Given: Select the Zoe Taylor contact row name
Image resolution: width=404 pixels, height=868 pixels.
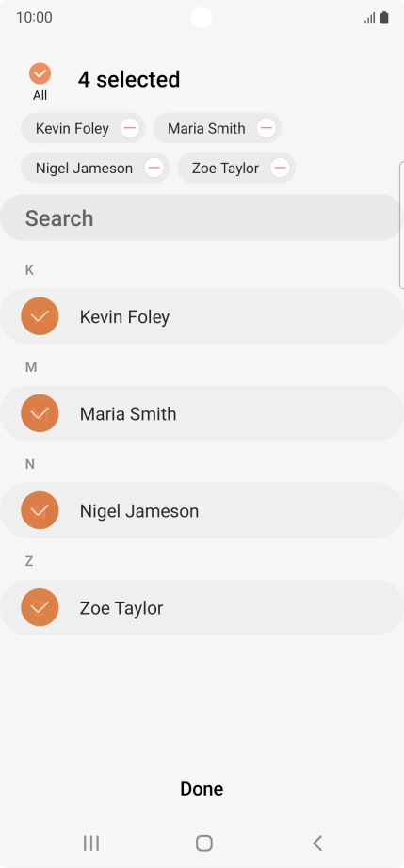Looking at the screenshot, I should tap(121, 608).
